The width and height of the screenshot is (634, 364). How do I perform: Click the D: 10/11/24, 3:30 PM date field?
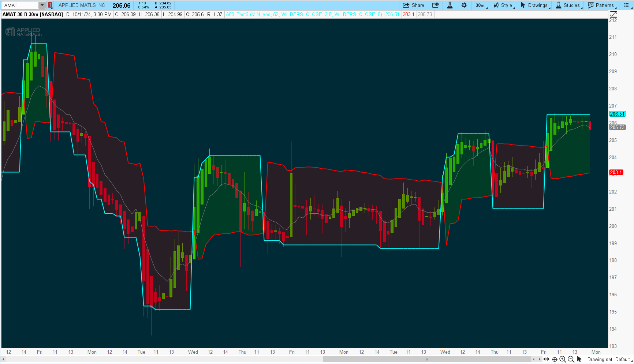click(x=89, y=14)
